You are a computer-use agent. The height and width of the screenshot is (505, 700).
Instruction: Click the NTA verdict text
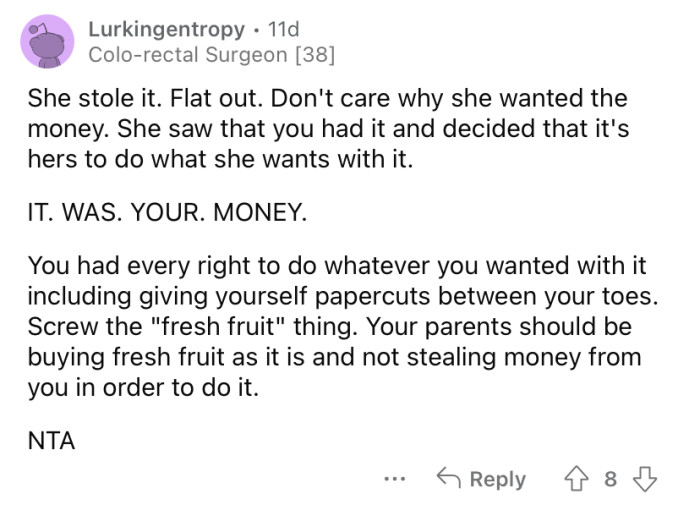(51, 440)
